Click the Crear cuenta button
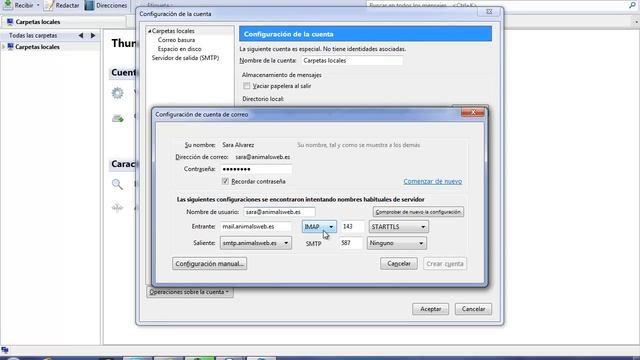640x360 pixels. (x=445, y=264)
